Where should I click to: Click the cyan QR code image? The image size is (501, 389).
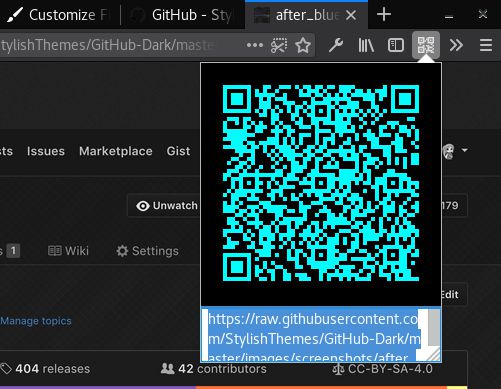[x=321, y=183]
